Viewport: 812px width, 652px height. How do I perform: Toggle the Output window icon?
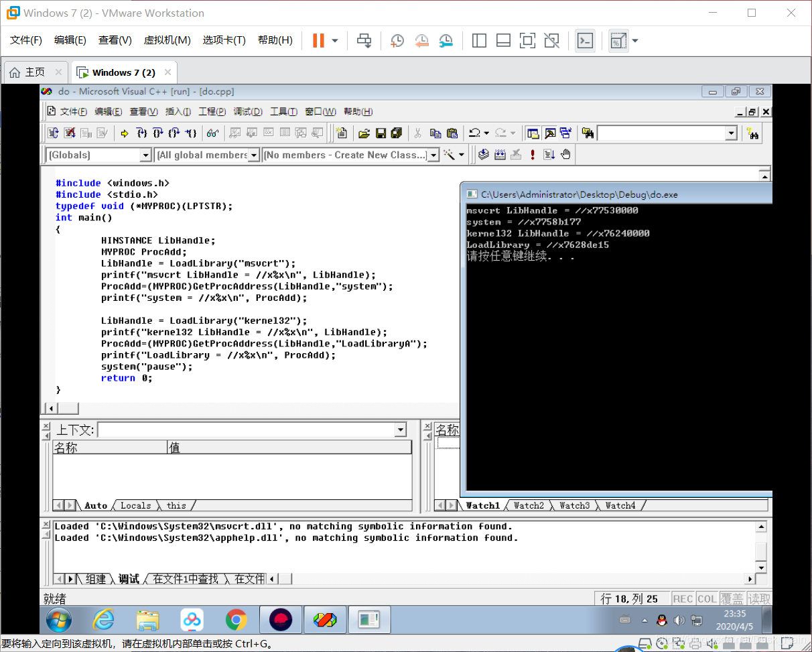pos(550,133)
